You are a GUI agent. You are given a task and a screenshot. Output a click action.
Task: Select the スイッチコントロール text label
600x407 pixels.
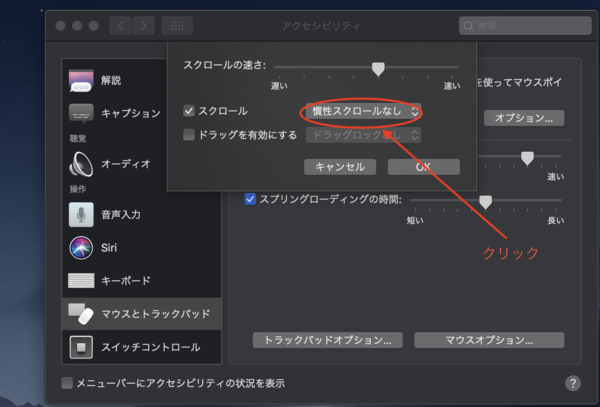coord(151,347)
